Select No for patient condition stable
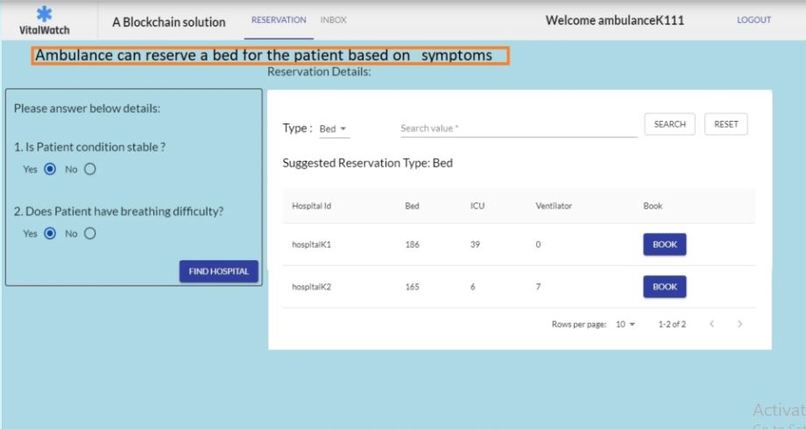The height and width of the screenshot is (429, 806). tap(90, 169)
